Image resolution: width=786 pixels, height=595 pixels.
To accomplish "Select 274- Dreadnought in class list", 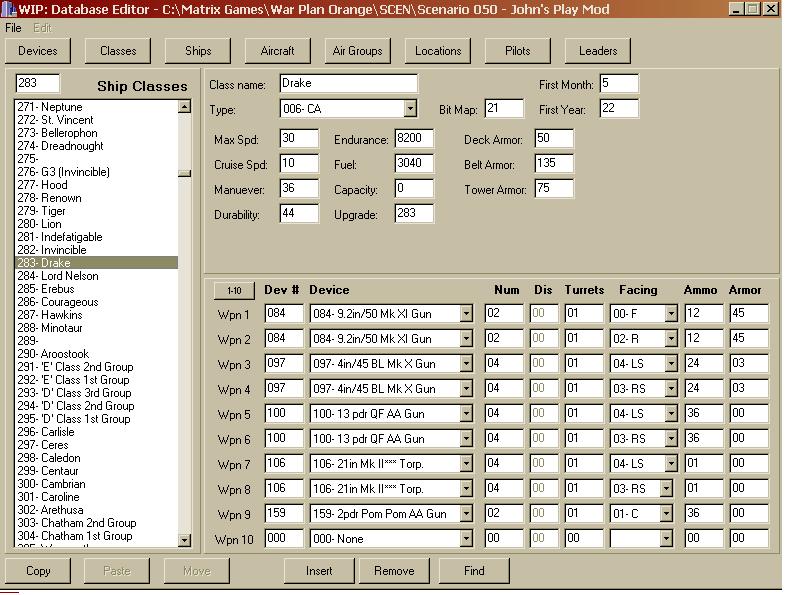I will click(x=96, y=146).
